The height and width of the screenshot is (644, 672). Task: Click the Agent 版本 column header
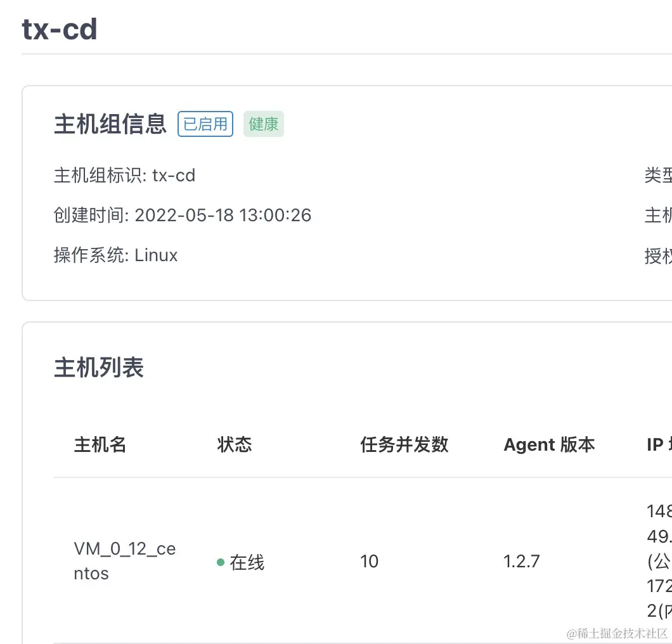click(549, 445)
